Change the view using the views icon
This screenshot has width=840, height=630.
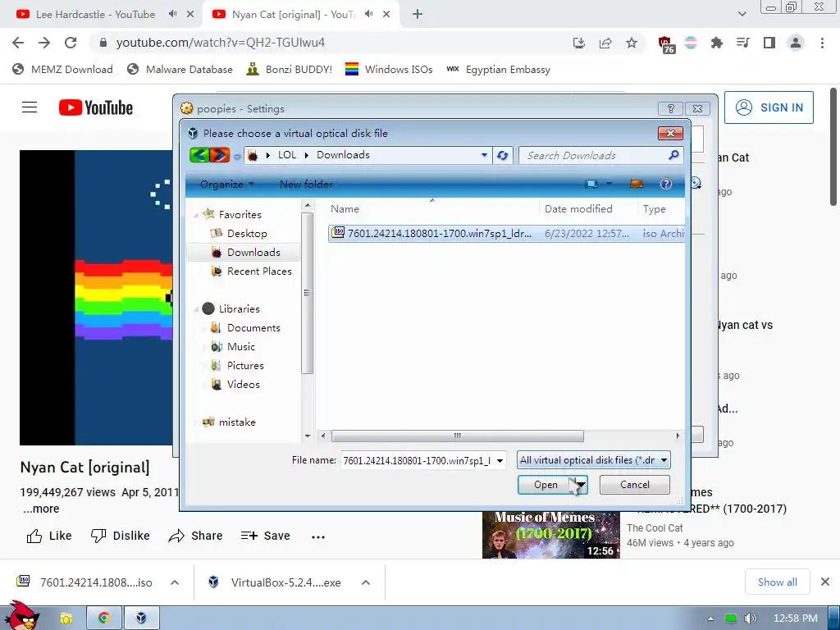tap(591, 185)
